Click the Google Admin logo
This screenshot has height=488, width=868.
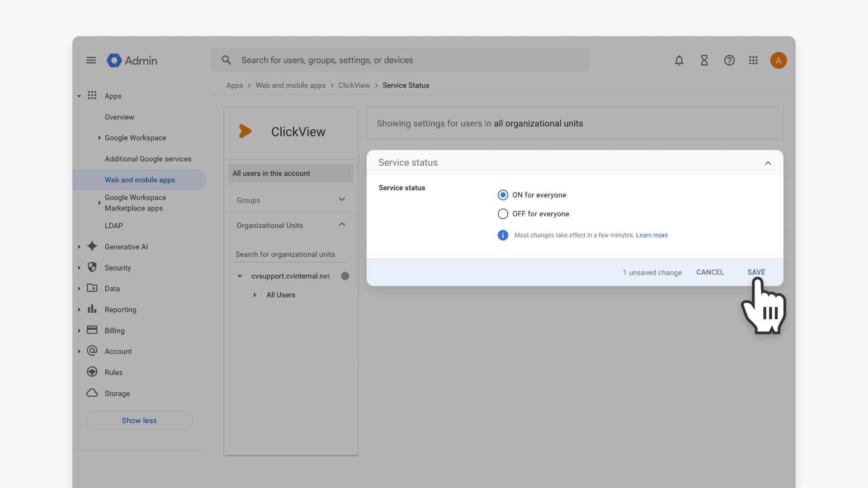click(132, 60)
